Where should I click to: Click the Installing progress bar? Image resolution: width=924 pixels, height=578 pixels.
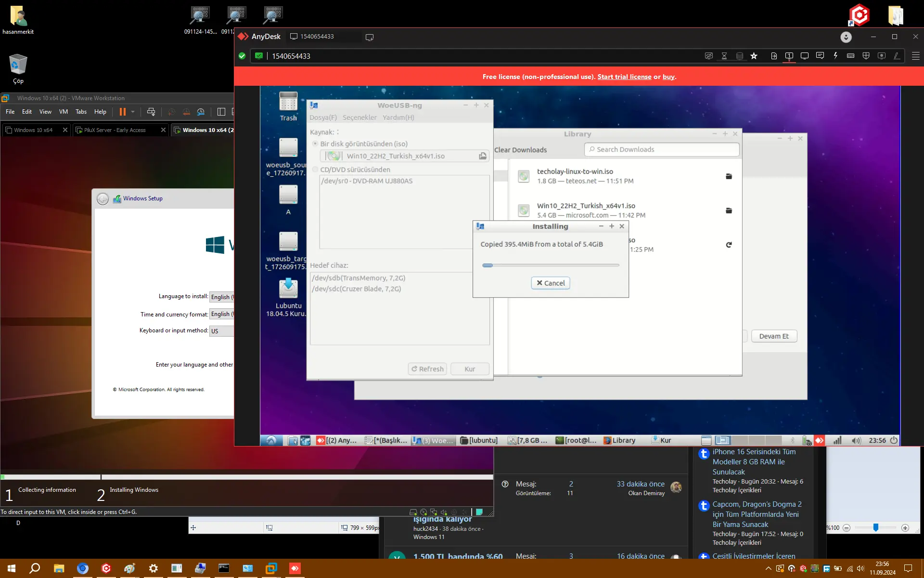[551, 265]
